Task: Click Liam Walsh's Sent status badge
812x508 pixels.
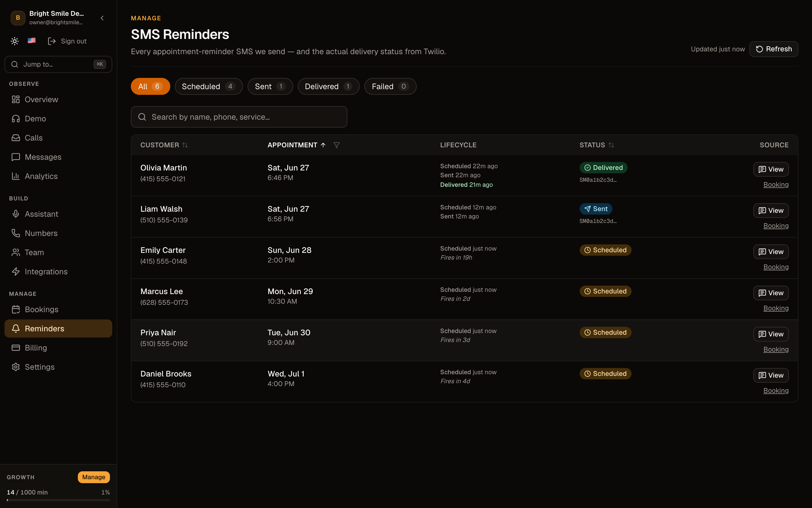Action: [595, 209]
